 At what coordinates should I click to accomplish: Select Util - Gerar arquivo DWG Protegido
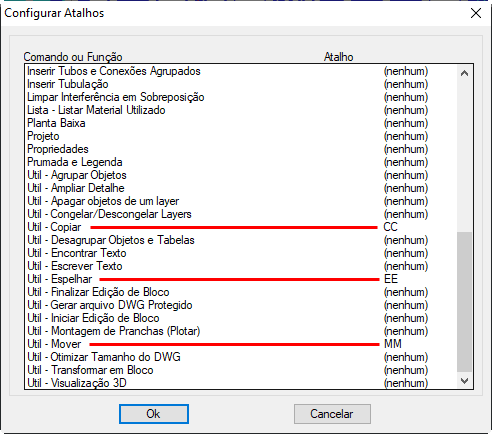click(241, 305)
